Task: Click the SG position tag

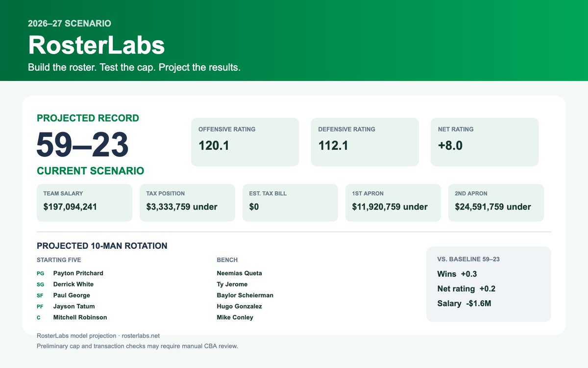Action: [x=41, y=285]
